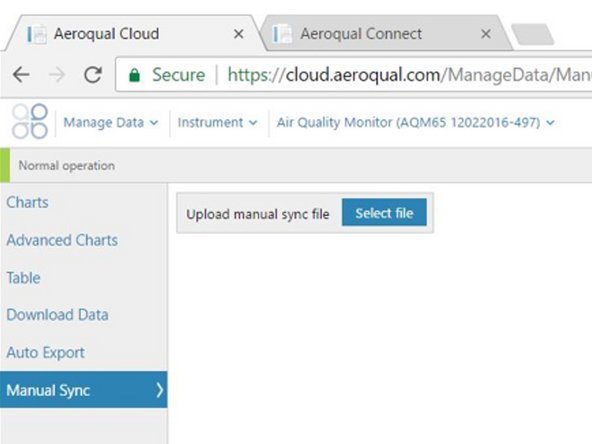592x444 pixels.
Task: Open Charts in the sidebar
Action: tap(28, 202)
